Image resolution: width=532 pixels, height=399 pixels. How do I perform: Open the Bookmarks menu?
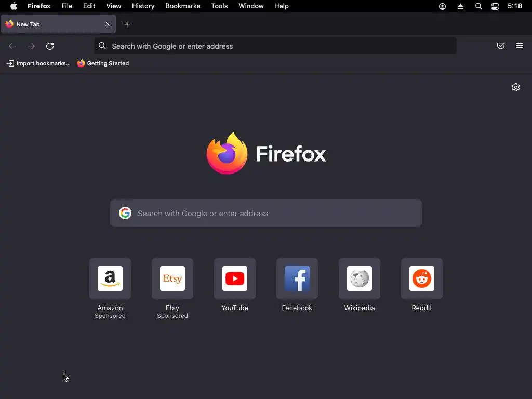(182, 6)
